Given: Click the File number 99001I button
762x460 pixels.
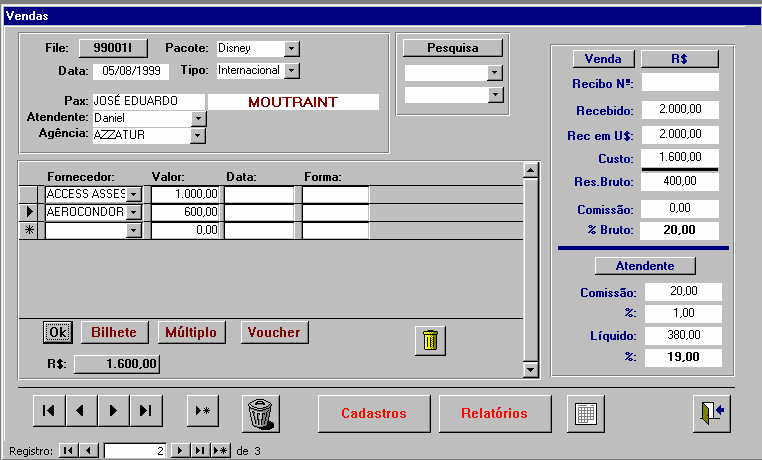Looking at the screenshot, I should (113, 48).
